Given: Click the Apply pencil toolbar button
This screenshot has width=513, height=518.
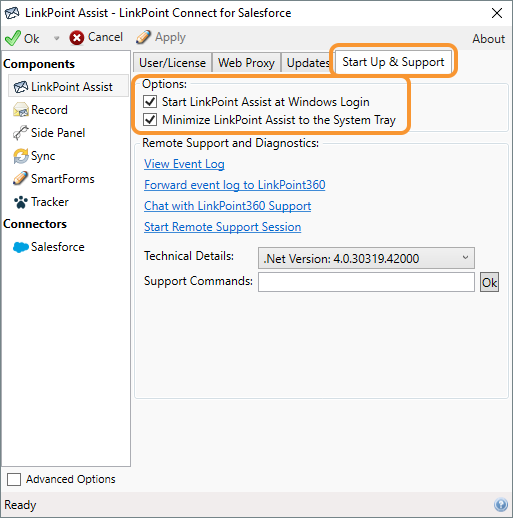Looking at the screenshot, I should point(161,37).
